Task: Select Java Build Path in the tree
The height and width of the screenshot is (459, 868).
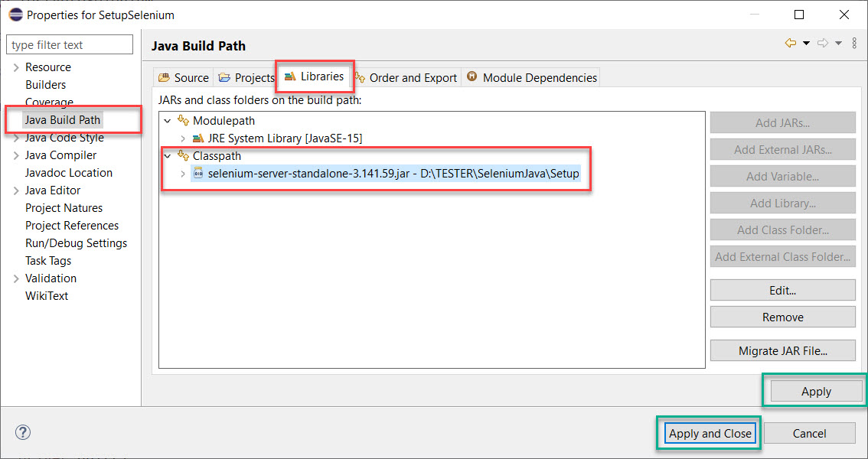Action: (x=63, y=120)
